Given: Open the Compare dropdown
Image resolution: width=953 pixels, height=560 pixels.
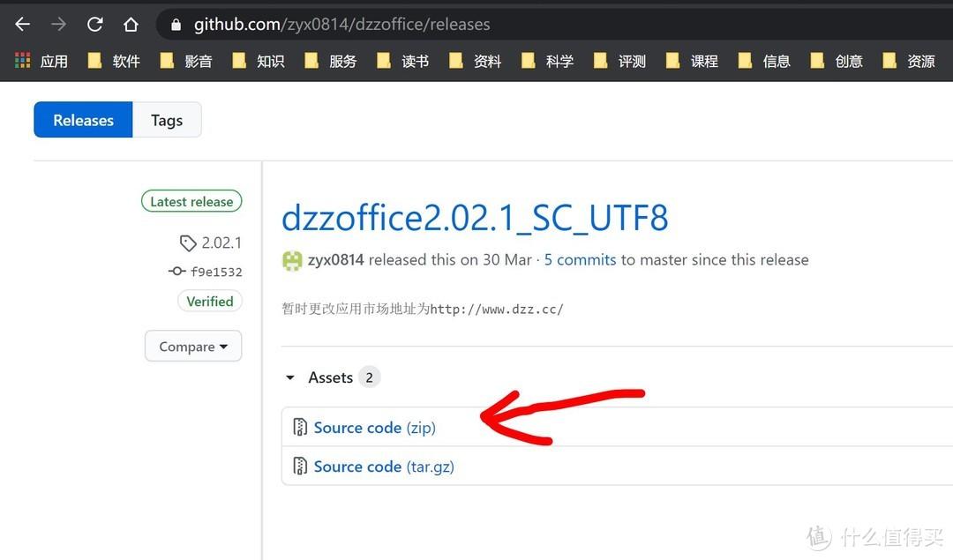Looking at the screenshot, I should (x=193, y=347).
